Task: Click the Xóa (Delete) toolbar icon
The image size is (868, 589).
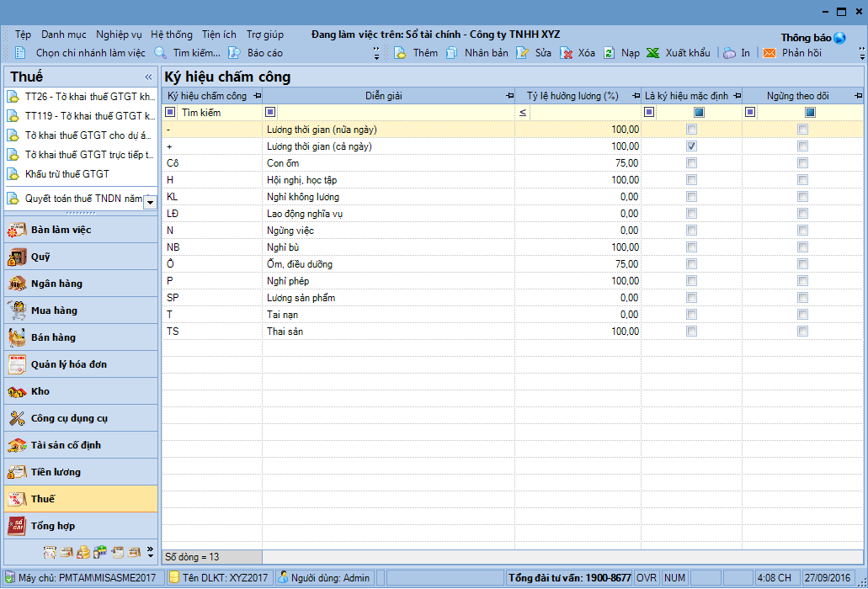Action: (567, 53)
